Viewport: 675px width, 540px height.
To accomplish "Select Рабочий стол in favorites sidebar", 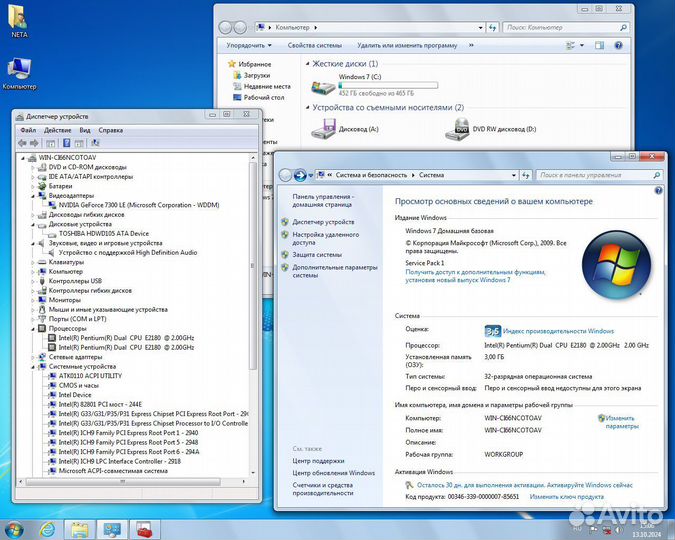I will tap(263, 98).
